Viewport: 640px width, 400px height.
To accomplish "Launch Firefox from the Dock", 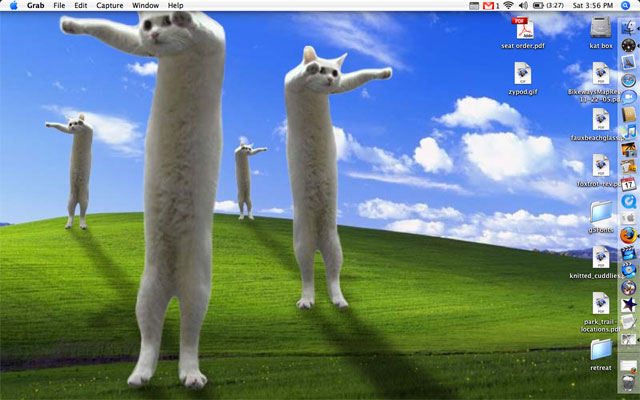I will click(629, 236).
